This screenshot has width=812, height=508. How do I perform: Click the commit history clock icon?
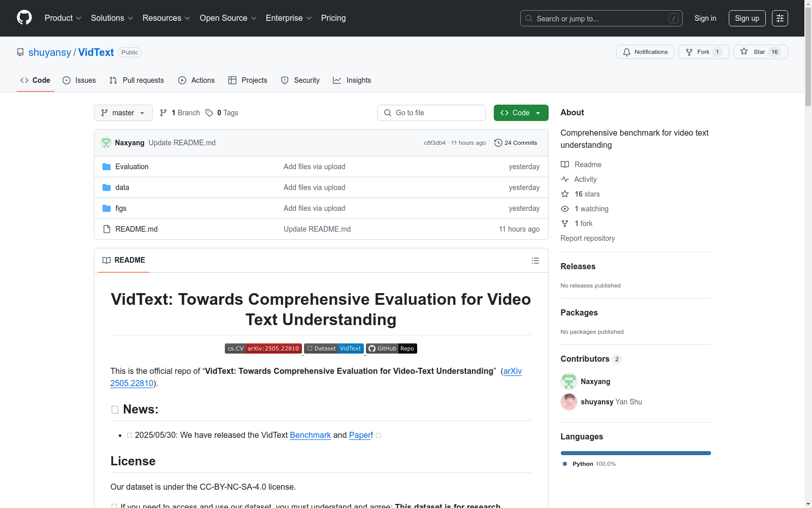coord(498,143)
